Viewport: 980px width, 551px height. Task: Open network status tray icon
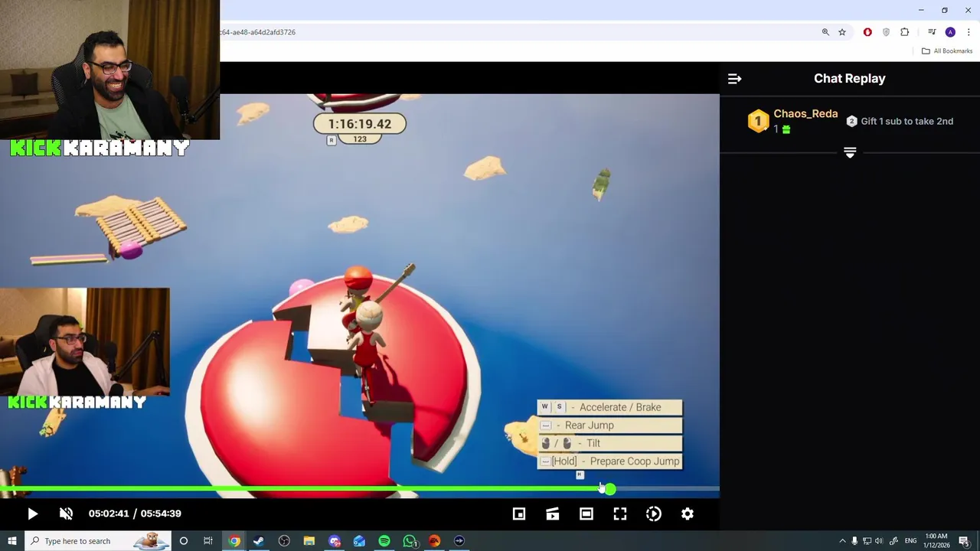[867, 541]
